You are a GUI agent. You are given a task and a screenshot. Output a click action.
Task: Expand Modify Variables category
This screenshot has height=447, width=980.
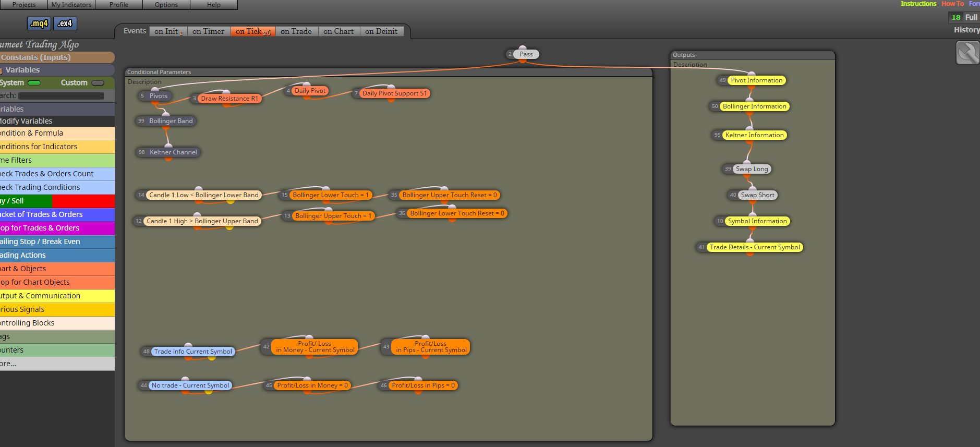[x=57, y=121]
